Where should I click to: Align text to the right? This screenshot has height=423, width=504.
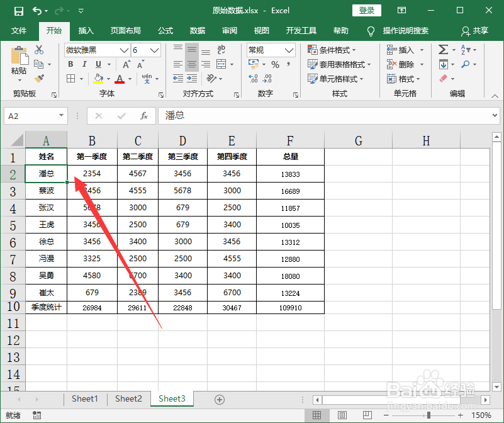click(206, 64)
